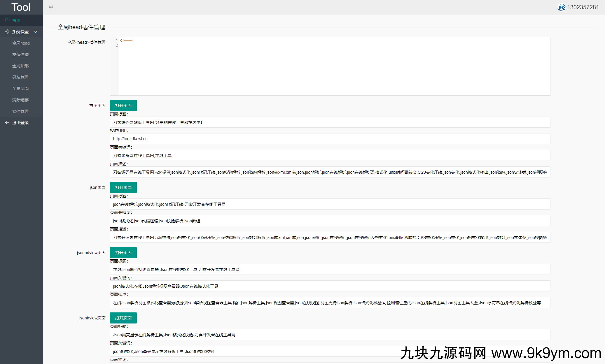Open 友情连接 menu item
Viewport: 605px width, 364px height.
(x=20, y=54)
